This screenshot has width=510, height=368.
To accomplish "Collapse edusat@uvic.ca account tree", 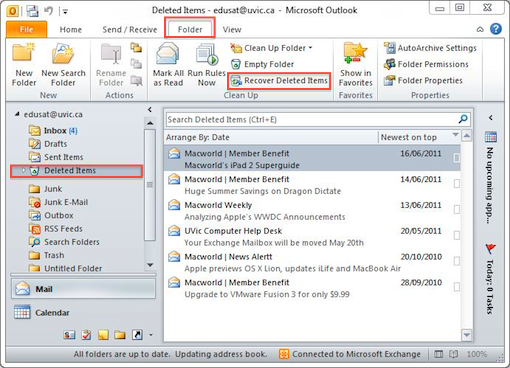I will [17, 114].
